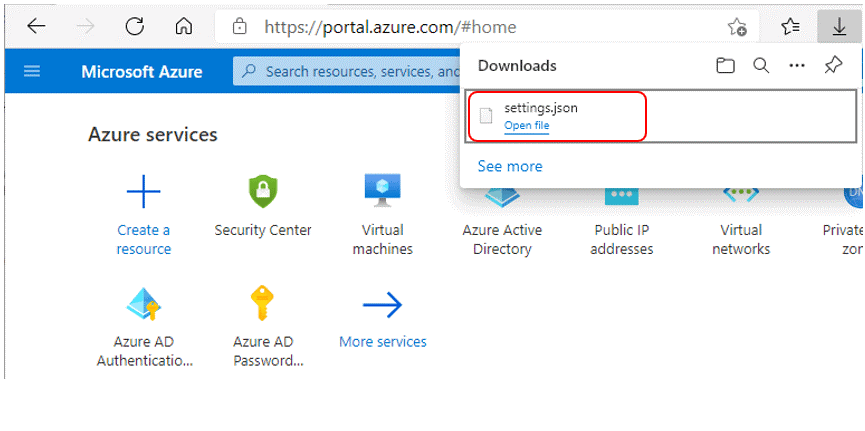Image resolution: width=865 pixels, height=431 pixels.
Task: Click the Microsoft Azure title
Action: point(142,72)
